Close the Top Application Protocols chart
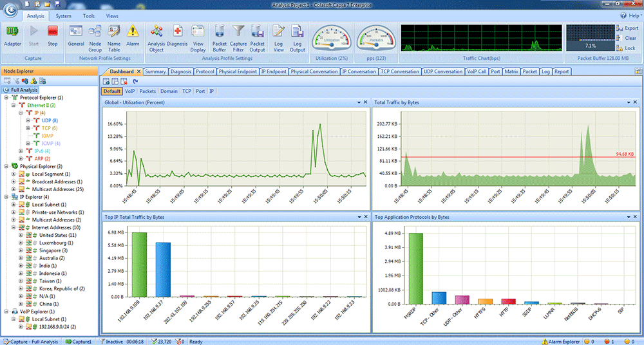Viewport: 644px width, 345px height. (636, 217)
